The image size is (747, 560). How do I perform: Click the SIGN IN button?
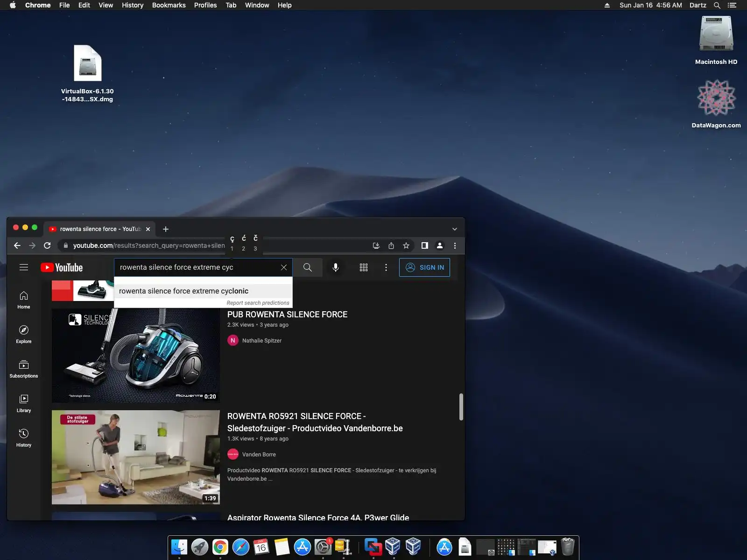click(x=424, y=267)
